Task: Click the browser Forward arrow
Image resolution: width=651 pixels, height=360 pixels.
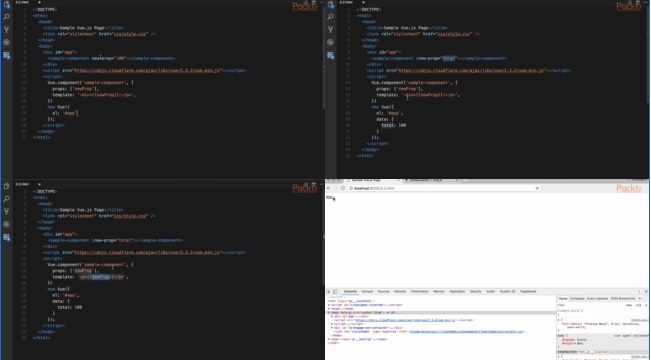Action: point(335,188)
